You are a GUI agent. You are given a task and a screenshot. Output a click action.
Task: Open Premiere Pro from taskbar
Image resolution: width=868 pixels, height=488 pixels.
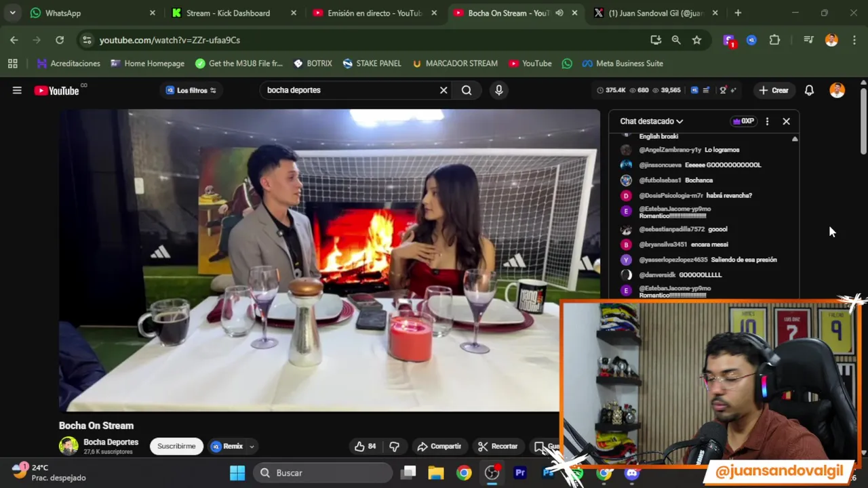click(x=520, y=472)
